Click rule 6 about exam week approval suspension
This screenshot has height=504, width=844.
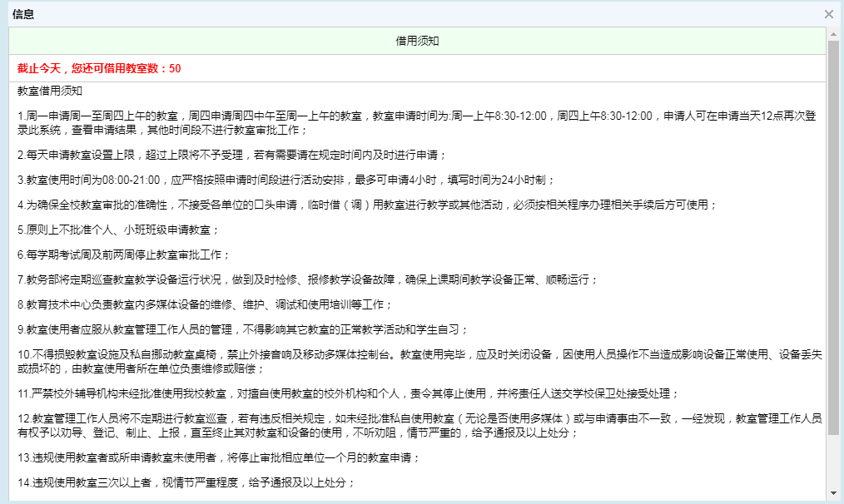123,254
